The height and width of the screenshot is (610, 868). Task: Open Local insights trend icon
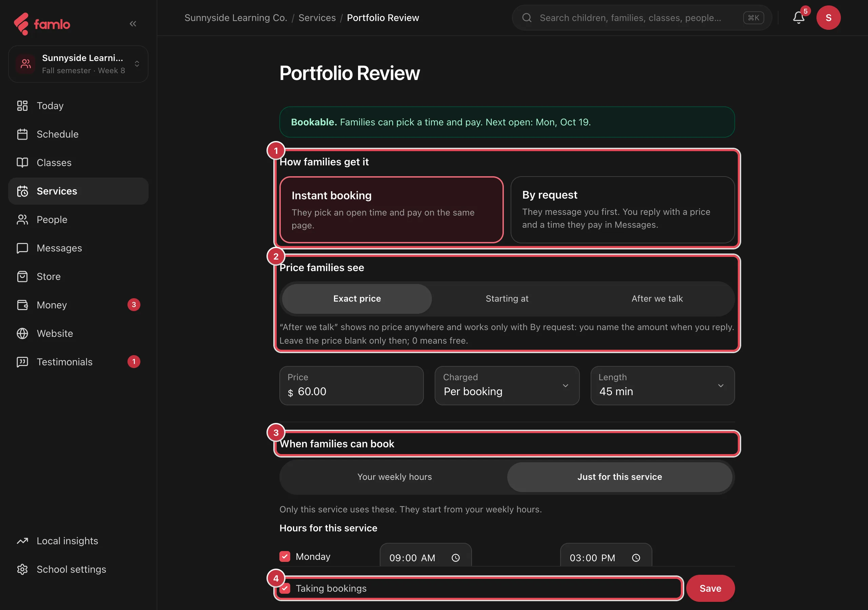[x=22, y=541]
